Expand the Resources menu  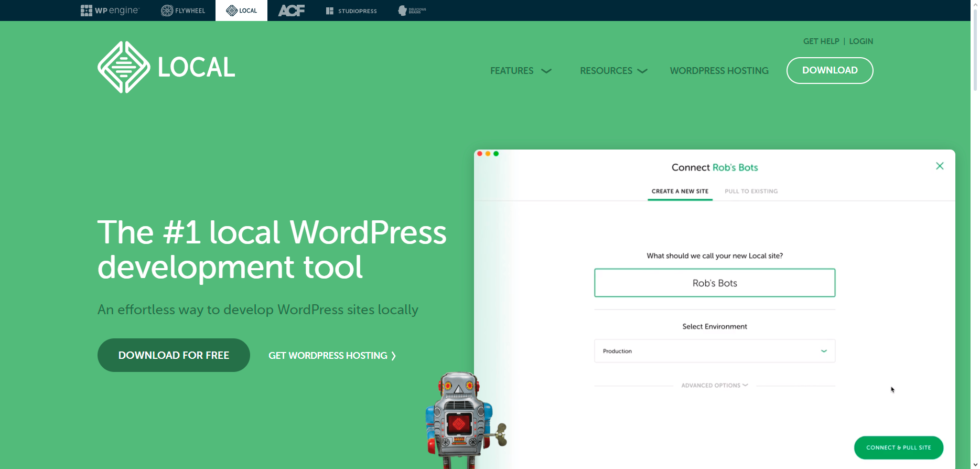pyautogui.click(x=613, y=71)
